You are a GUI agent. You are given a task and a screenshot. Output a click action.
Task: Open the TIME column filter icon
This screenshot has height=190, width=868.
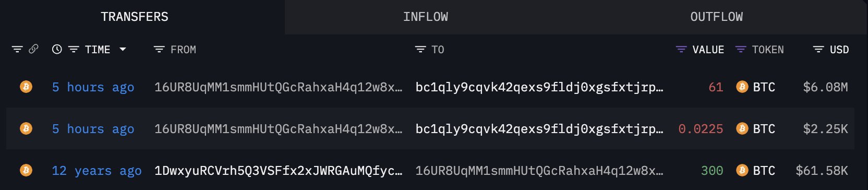coord(74,50)
